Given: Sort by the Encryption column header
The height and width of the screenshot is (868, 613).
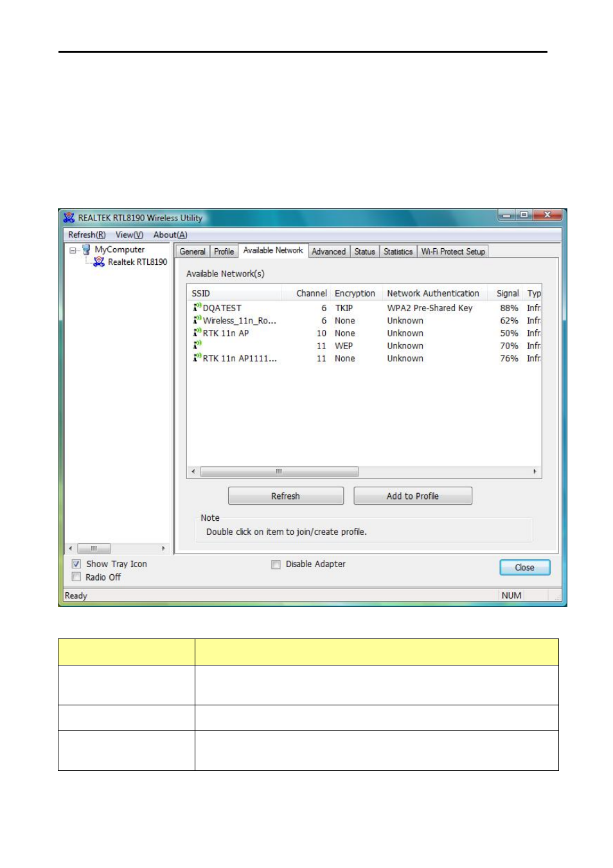Looking at the screenshot, I should pyautogui.click(x=357, y=293).
